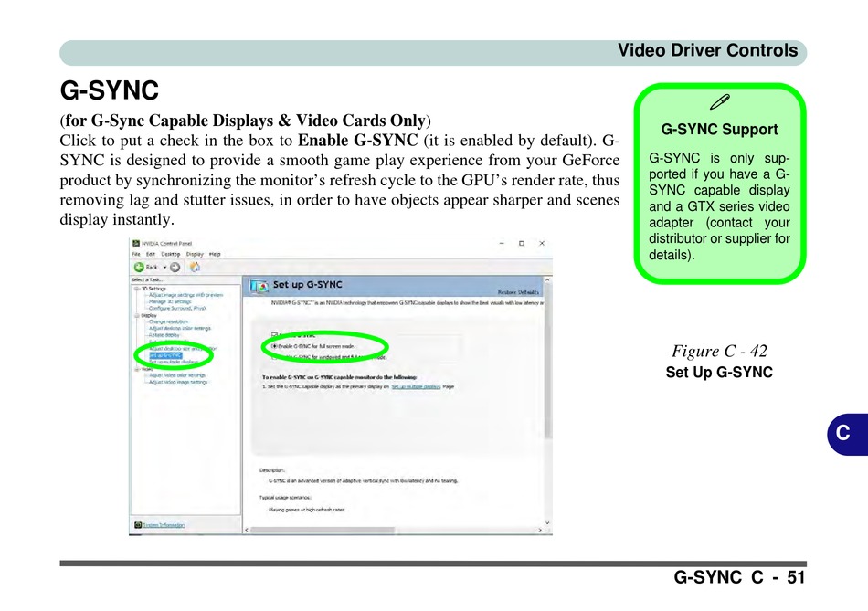868x611 pixels.
Task: Click the 'Description:' label text
Action: (271, 470)
